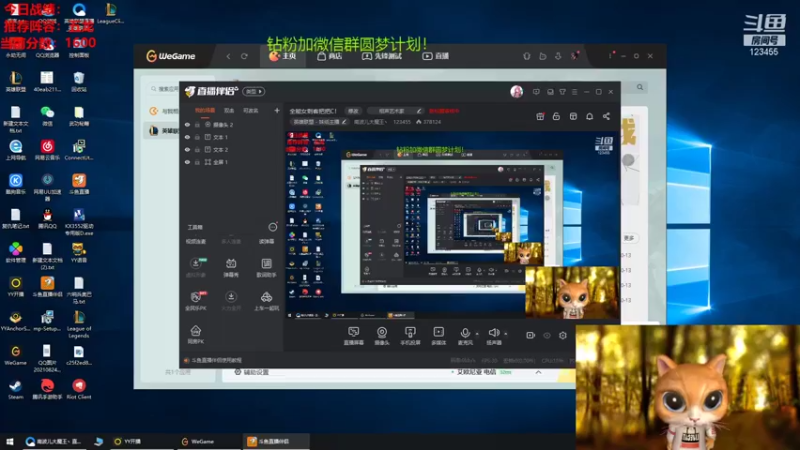Hide the 摄像头 2 layer
This screenshot has width=800, height=450.
click(187, 124)
